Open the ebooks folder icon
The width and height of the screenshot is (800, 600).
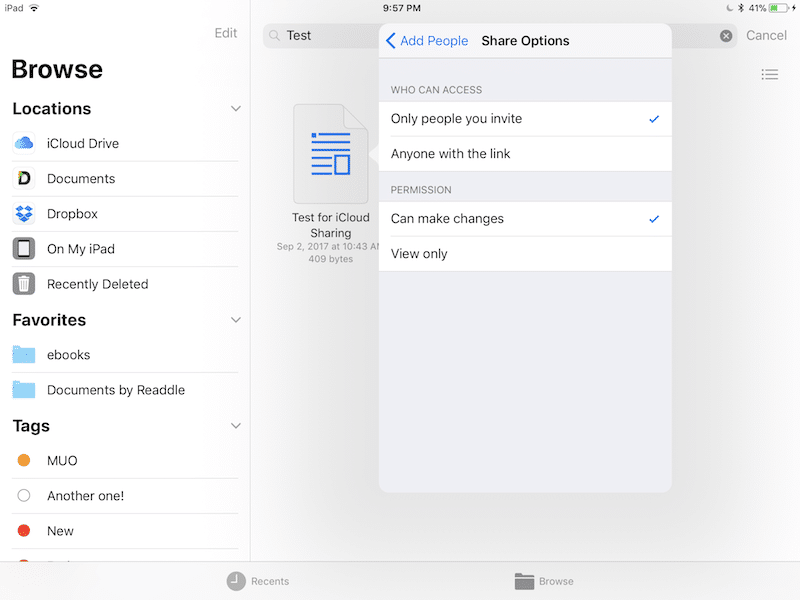pos(24,355)
